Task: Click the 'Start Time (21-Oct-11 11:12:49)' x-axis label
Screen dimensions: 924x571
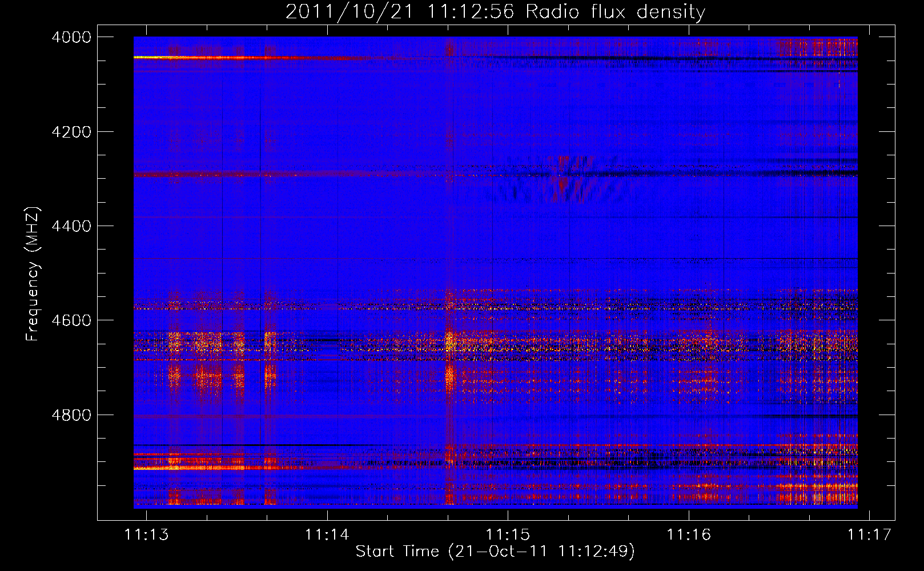Action: point(495,551)
